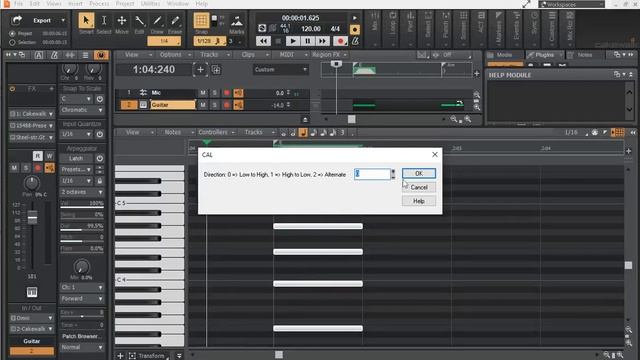Solo the Guitar track

point(215,105)
